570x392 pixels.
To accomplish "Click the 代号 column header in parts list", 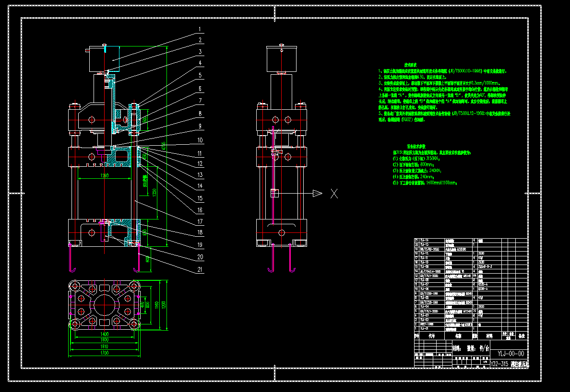I will click(x=431, y=336).
